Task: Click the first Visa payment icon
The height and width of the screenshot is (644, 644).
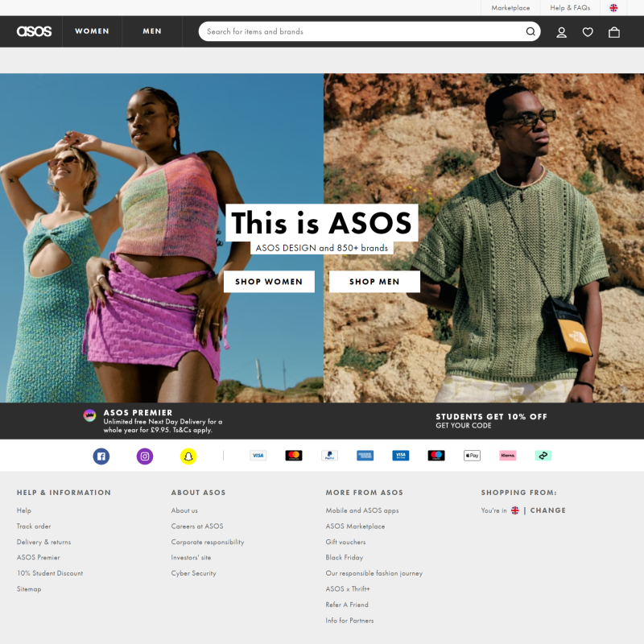Action: point(258,456)
